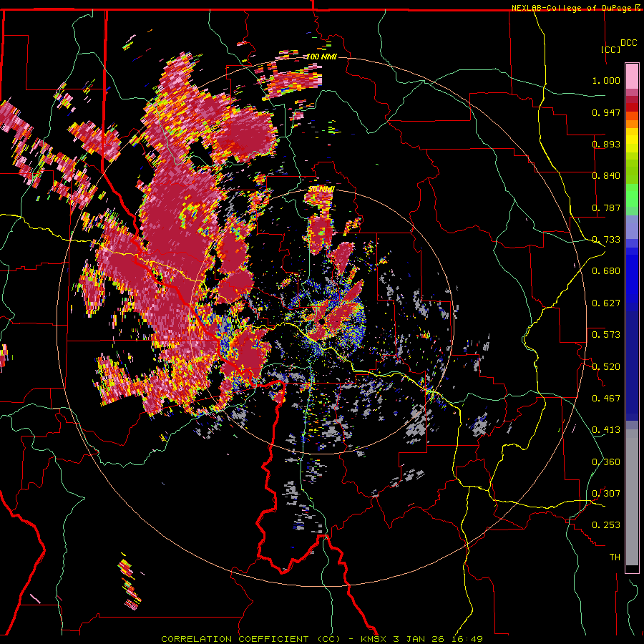Click the 0.253 color scale value
Screen dimensions: 644x644
(606, 525)
